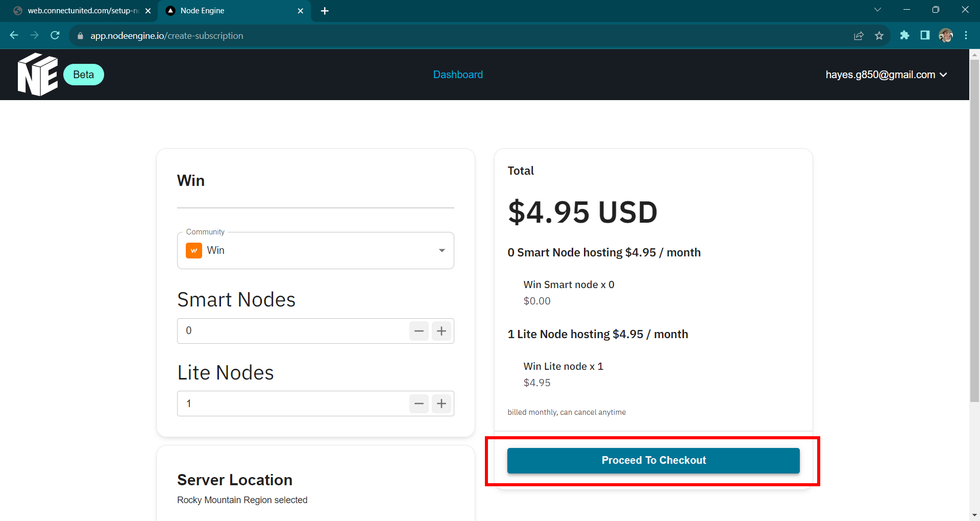Click 'billed monthly, can cancel anytime' text
This screenshot has width=980, height=521.
567,412
